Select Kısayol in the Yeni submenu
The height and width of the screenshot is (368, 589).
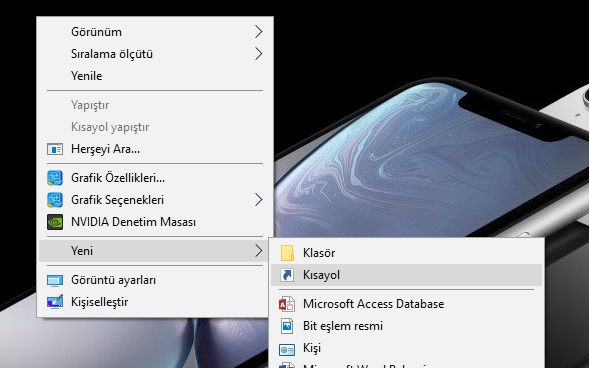(x=406, y=275)
